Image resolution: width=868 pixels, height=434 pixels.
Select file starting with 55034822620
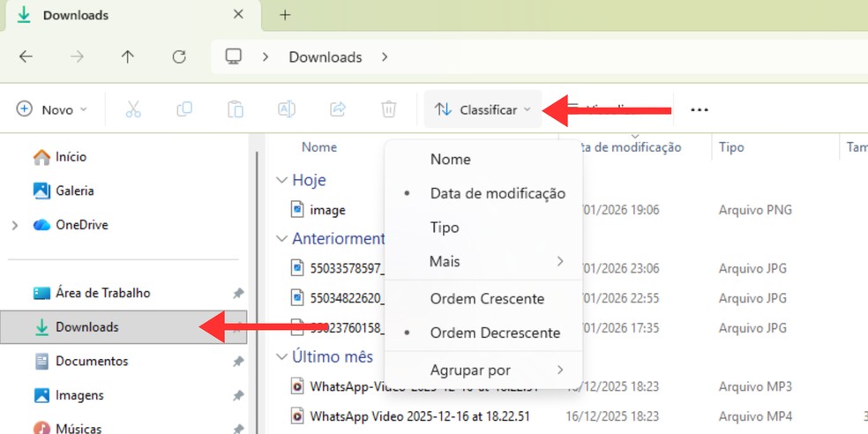(338, 298)
